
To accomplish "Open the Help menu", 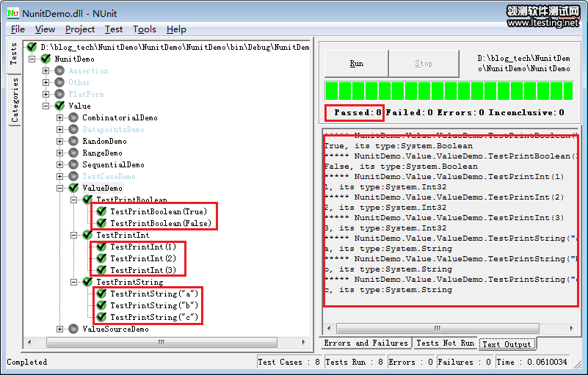I will 176,29.
